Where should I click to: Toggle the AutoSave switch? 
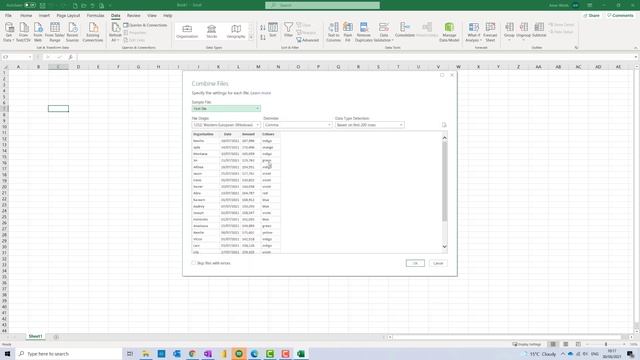[29, 5]
